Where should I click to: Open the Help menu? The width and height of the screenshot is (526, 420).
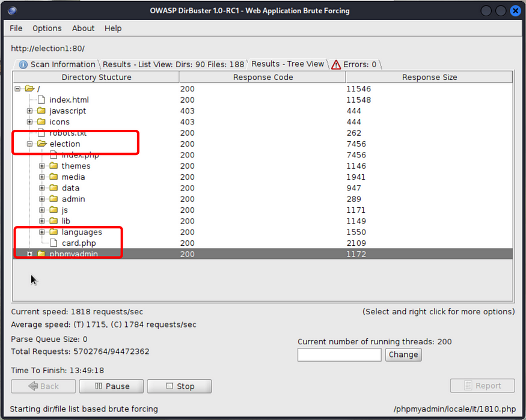113,28
